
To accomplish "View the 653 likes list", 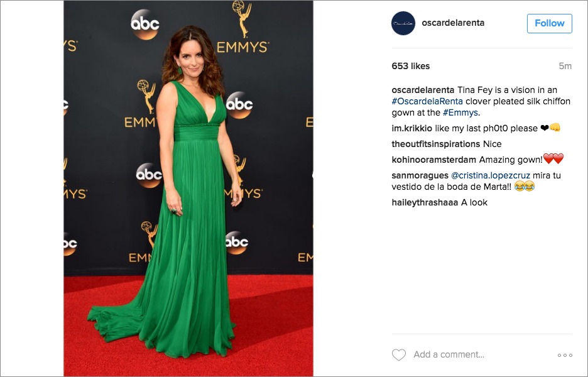I will tap(411, 66).
